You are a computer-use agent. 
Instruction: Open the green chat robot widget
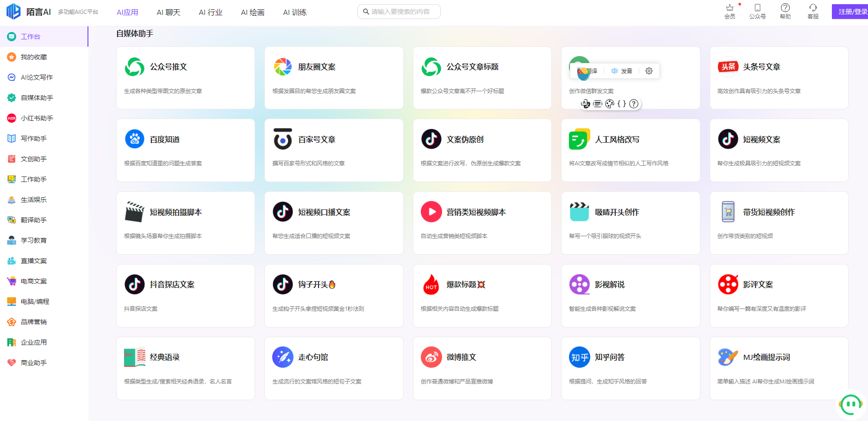[x=851, y=404]
